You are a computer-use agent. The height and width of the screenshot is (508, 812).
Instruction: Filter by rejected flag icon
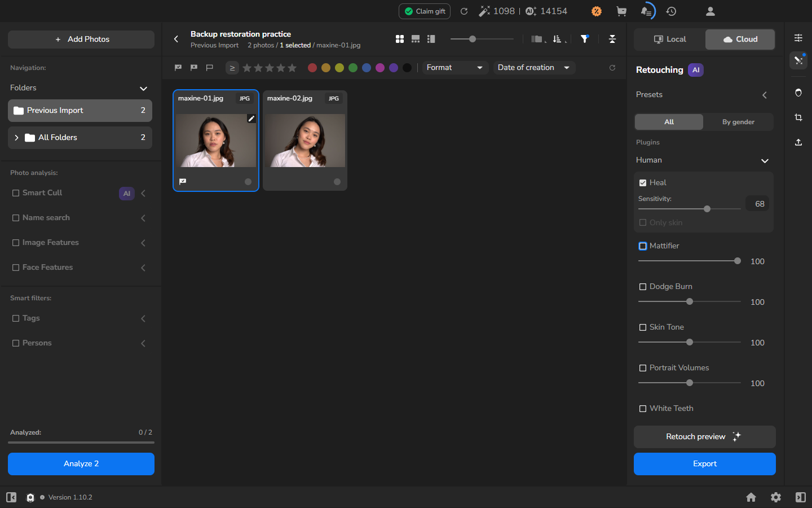coord(194,68)
